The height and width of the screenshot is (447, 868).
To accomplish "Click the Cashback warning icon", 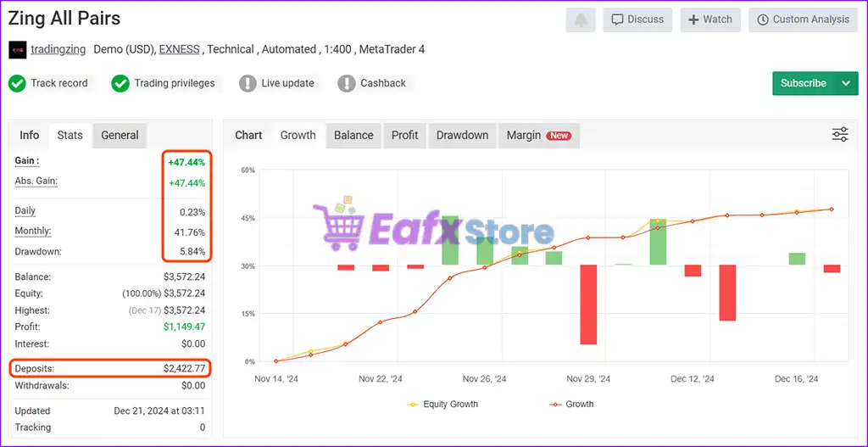I will click(x=347, y=84).
